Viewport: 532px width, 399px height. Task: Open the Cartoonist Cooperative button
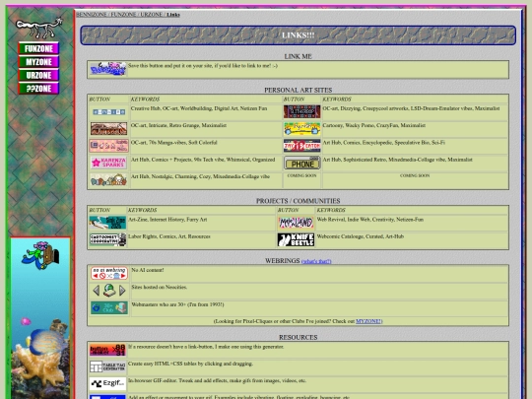pos(108,239)
